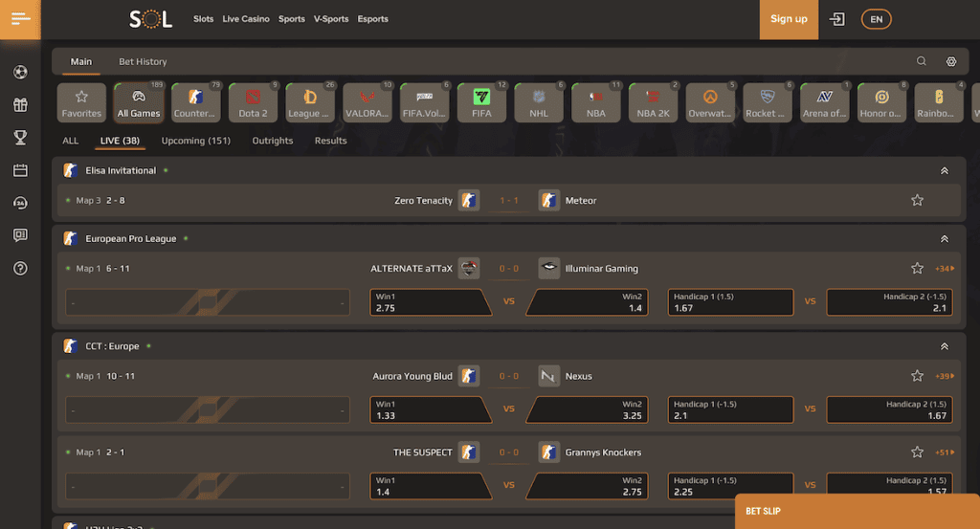This screenshot has height=529, width=980.
Task: Open the login icon
Action: click(x=836, y=19)
